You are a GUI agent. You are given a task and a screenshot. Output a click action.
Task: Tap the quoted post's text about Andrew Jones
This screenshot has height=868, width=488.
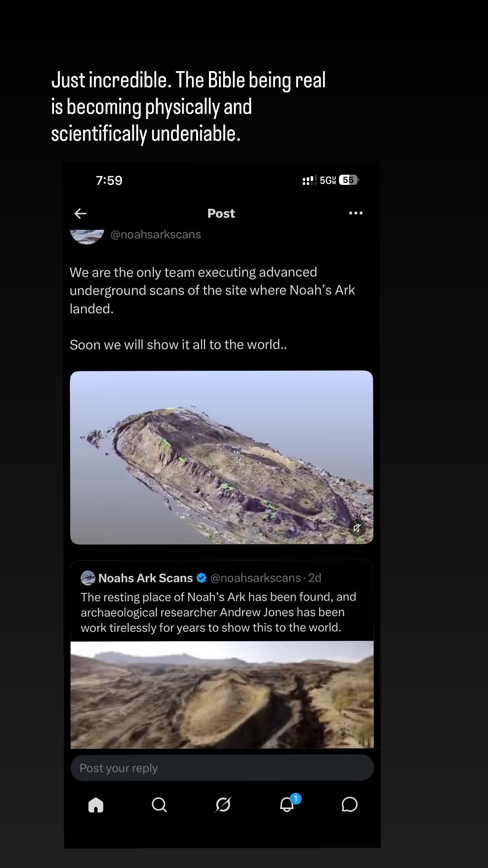click(x=219, y=612)
